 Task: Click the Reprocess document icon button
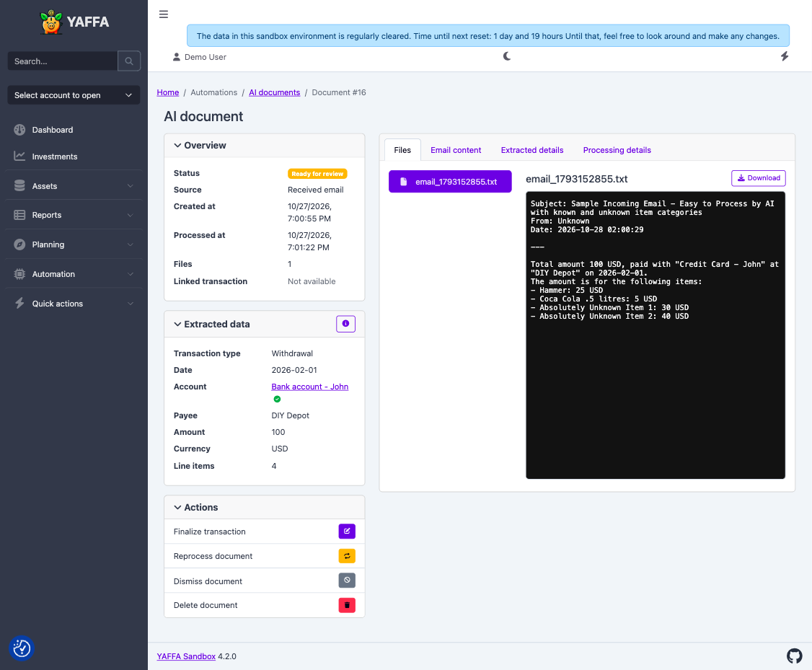[347, 556]
